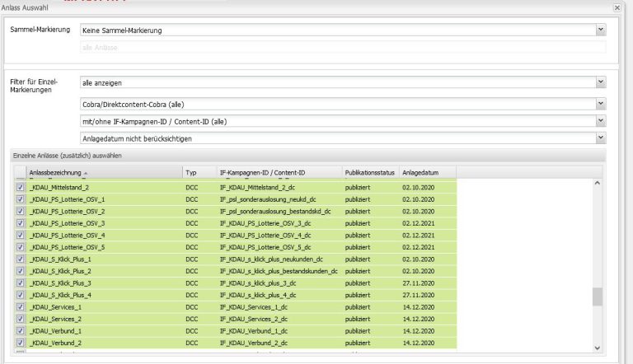Open the Sammel-Markierung dropdown

coord(601,30)
